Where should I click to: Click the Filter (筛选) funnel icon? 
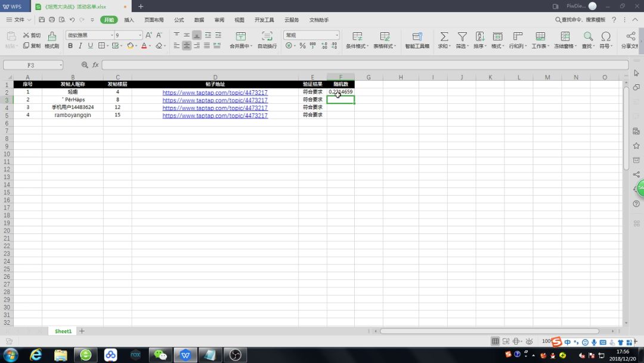click(462, 36)
